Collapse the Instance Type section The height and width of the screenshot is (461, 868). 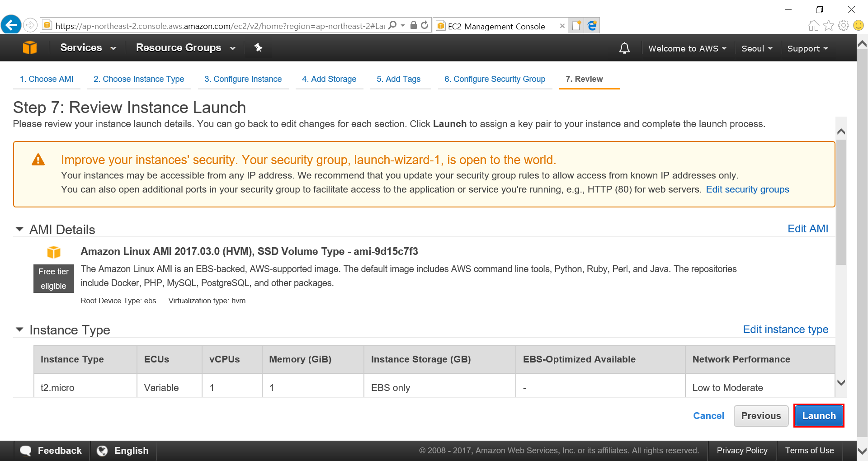pyautogui.click(x=19, y=329)
